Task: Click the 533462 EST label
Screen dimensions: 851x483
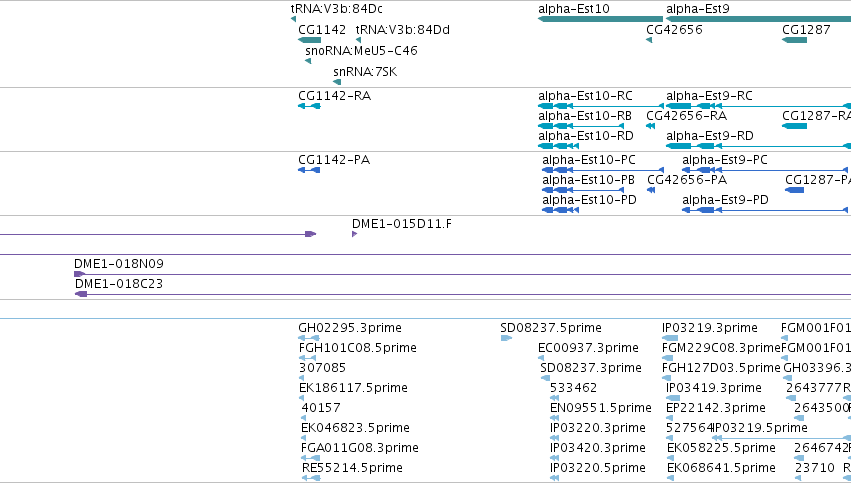Action: tap(574, 389)
